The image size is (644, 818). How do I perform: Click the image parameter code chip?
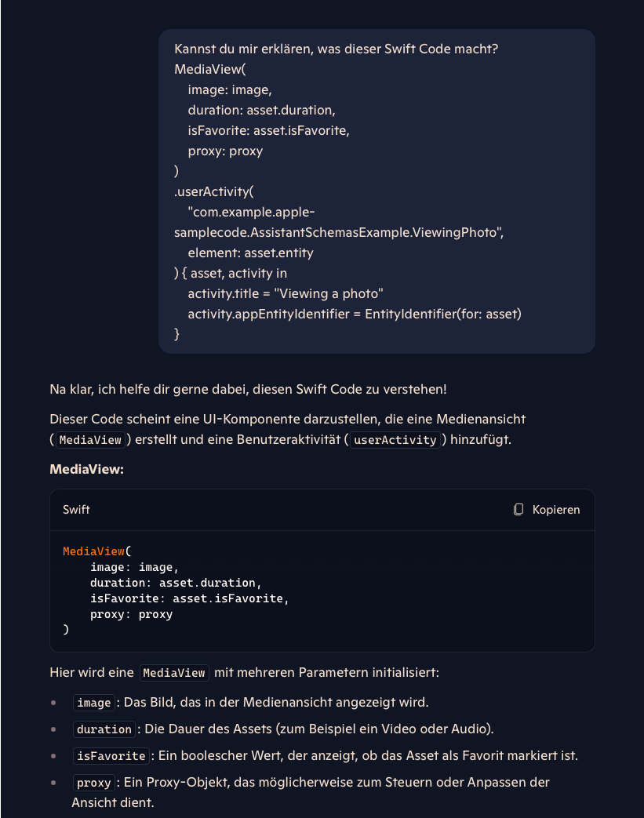tap(93, 703)
